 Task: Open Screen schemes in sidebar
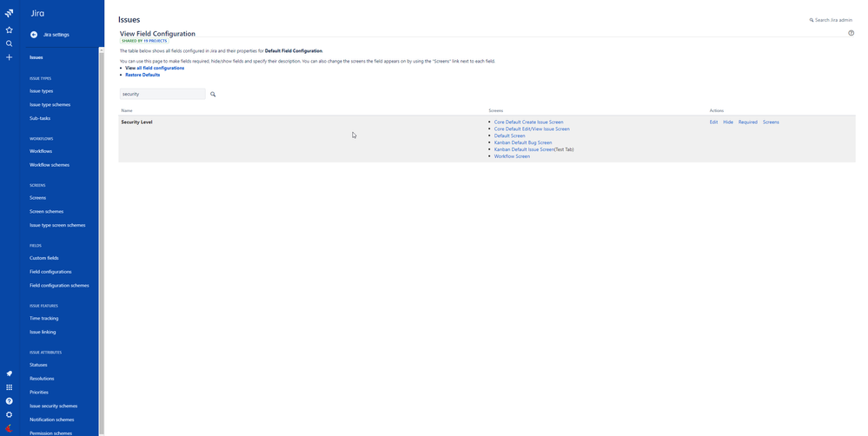(x=47, y=211)
